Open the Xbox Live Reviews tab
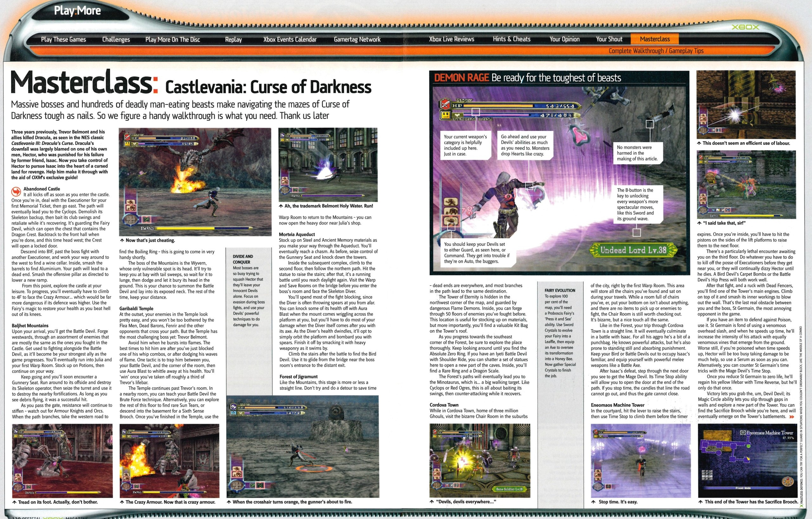 click(x=452, y=39)
